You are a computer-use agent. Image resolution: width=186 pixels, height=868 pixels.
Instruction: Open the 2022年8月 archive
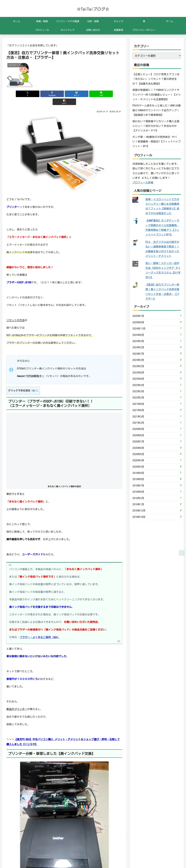pyautogui.click(x=157, y=373)
